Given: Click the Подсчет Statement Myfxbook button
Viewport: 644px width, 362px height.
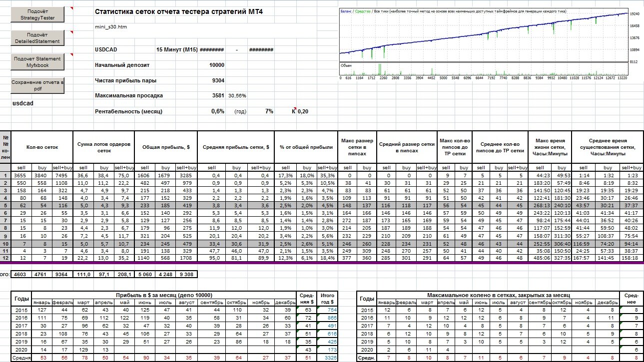Looking at the screenshot, I should click(x=38, y=62).
